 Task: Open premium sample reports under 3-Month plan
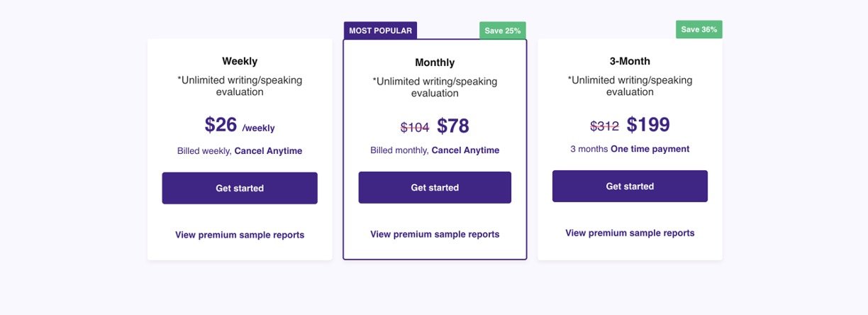click(630, 233)
